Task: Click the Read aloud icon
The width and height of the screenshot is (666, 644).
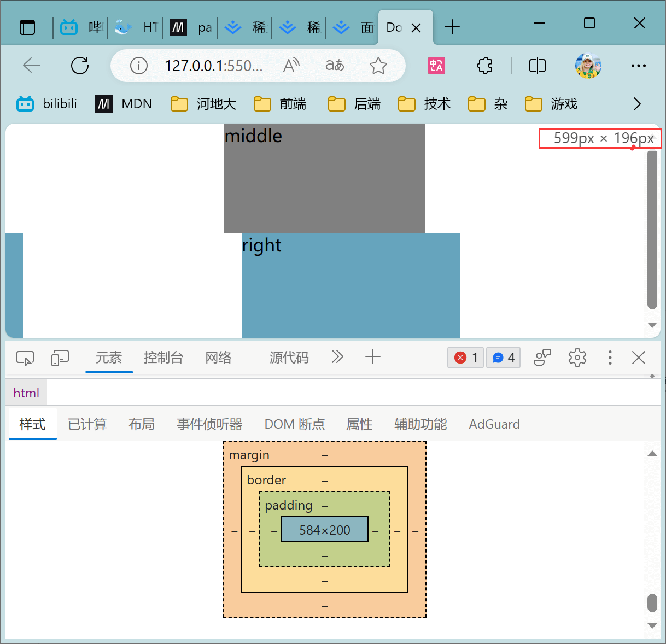Action: [291, 66]
